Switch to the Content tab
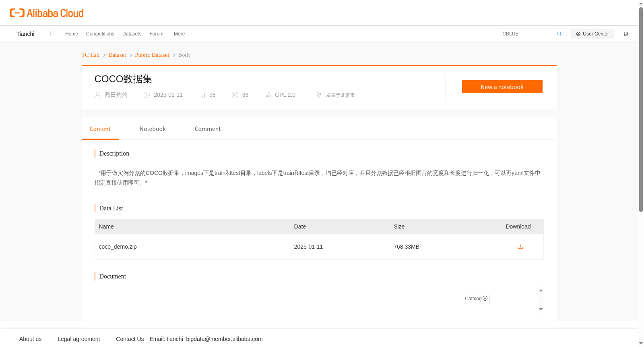 click(x=100, y=129)
